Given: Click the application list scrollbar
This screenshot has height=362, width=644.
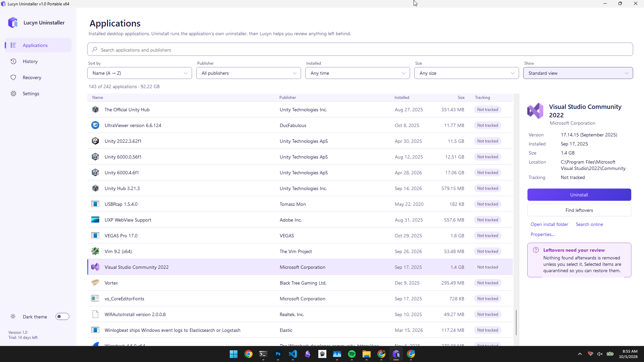Looking at the screenshot, I should click(516, 322).
